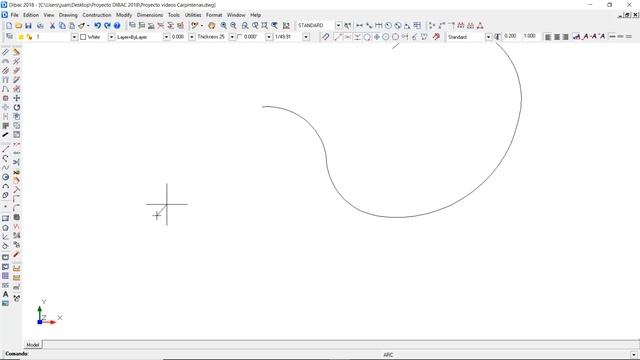Click the Paste clipboard icon

point(72,25)
